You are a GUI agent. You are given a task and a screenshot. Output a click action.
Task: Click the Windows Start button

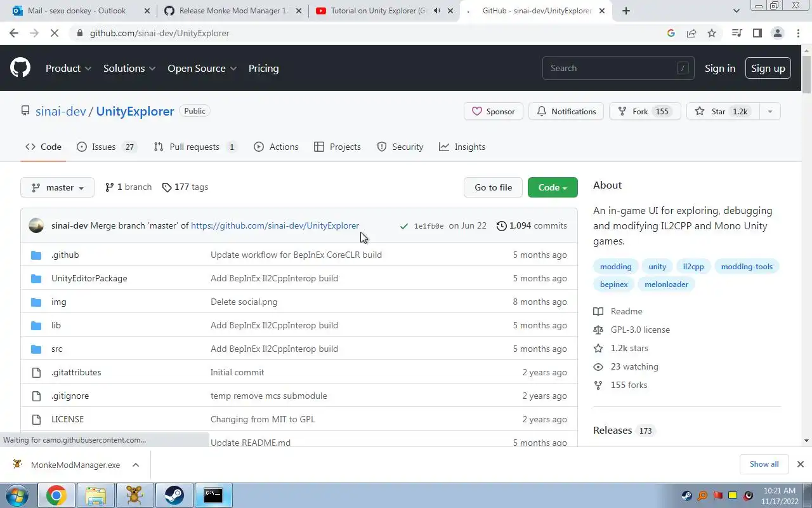pos(16,495)
